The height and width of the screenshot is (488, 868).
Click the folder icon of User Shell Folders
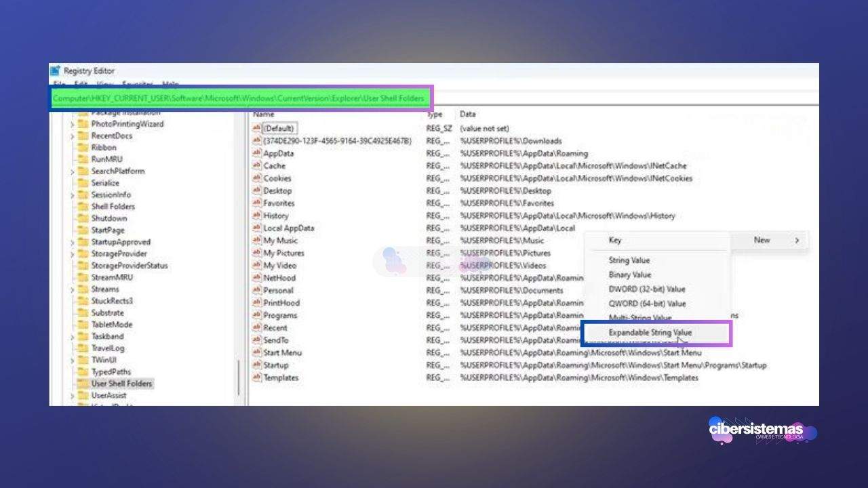pyautogui.click(x=83, y=384)
